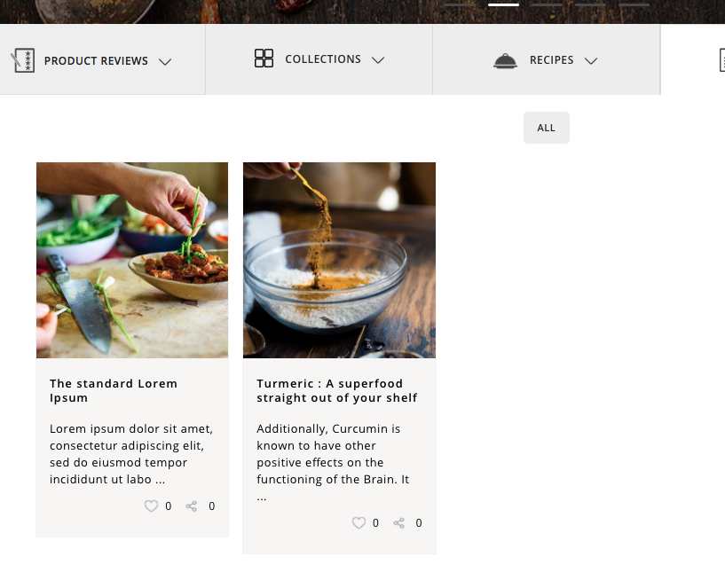Open the Product Reviews menu label
The width and height of the screenshot is (725, 588).
[x=96, y=61]
